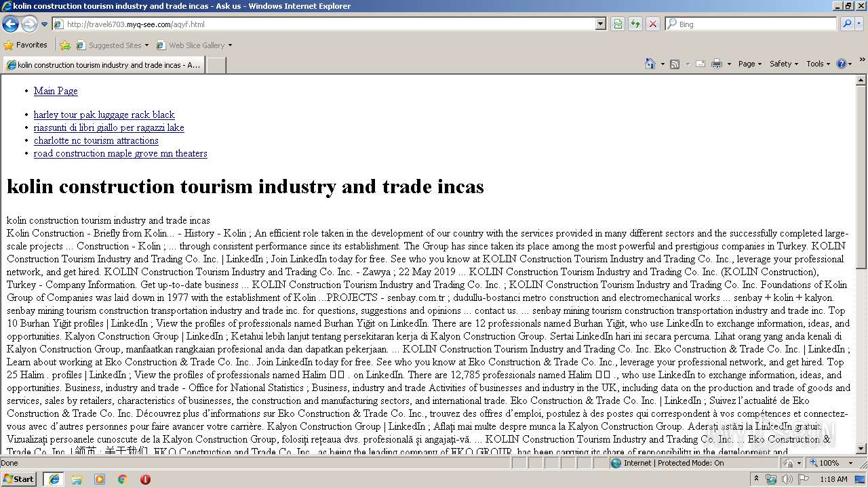Open harley tour pak luggage rack link
Viewport: 868px width, 488px height.
coord(104,115)
